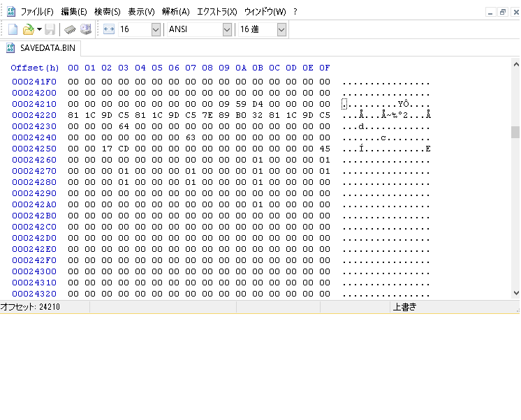Click byte D4 in row 00024210

click(x=258, y=104)
